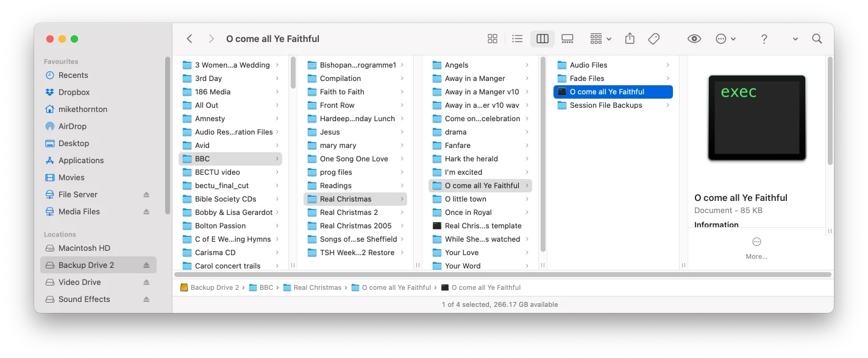This screenshot has height=358, width=868.
Task: Select the Once in Royal folder
Action: click(x=480, y=212)
